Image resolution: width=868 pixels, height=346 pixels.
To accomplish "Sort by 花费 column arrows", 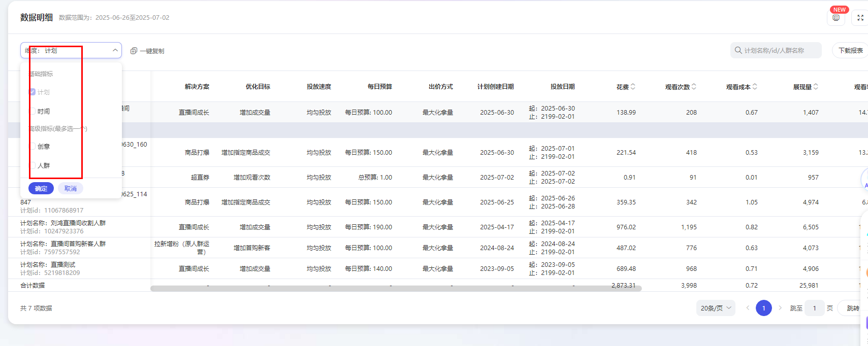I will pos(633,87).
